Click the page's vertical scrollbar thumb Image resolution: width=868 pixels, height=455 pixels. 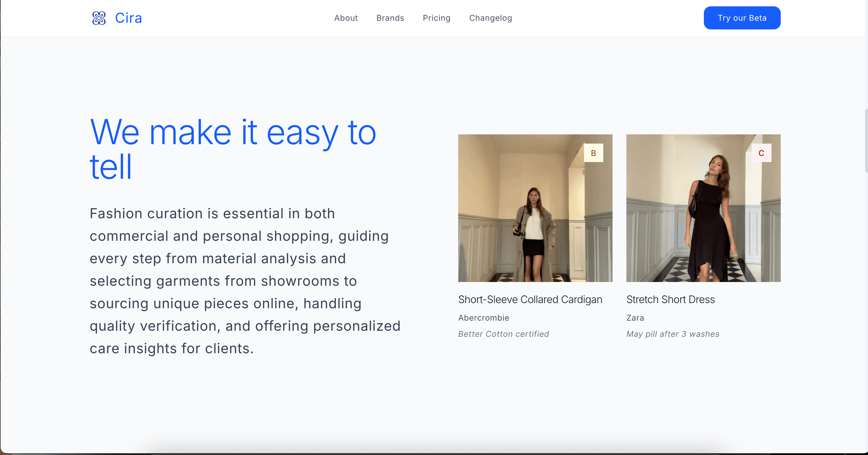coord(866,141)
